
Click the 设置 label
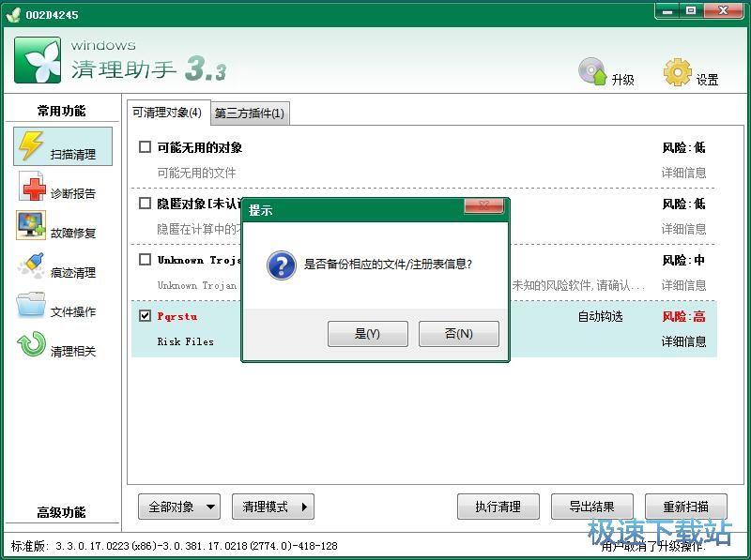pos(707,80)
